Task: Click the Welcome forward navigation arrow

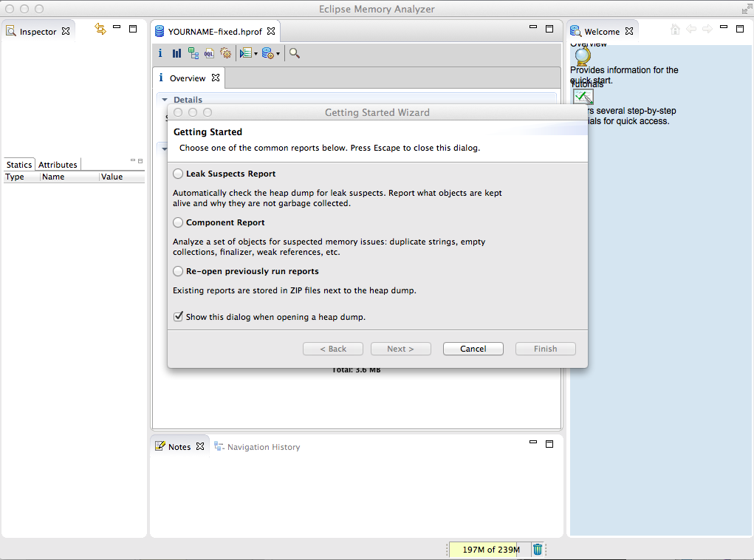Action: pos(707,30)
